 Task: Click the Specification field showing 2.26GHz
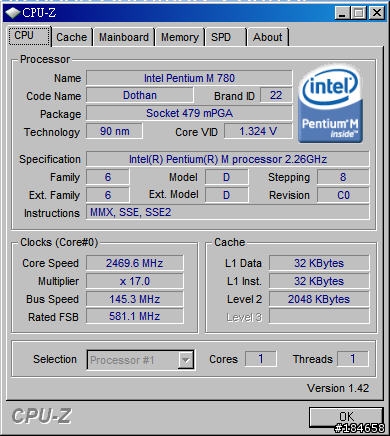point(228,159)
